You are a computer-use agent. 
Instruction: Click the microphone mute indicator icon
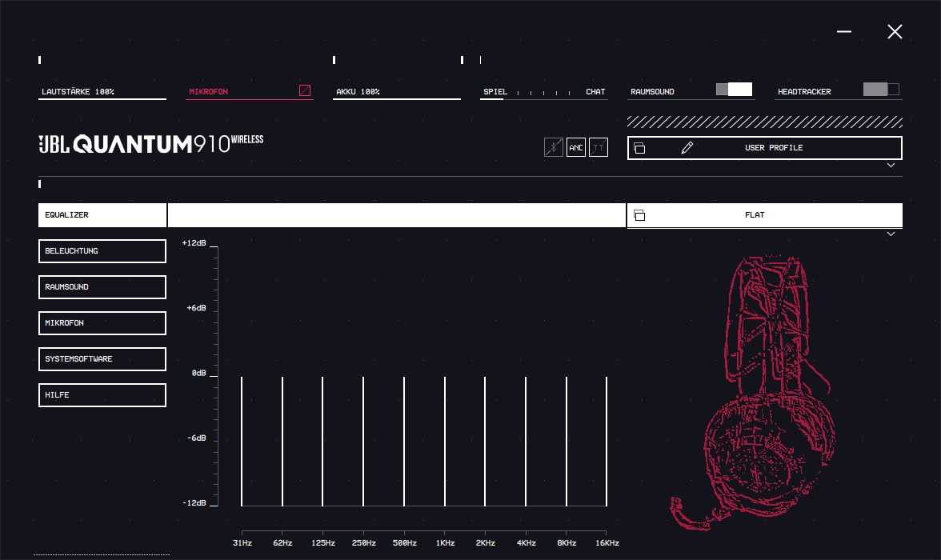click(x=305, y=90)
